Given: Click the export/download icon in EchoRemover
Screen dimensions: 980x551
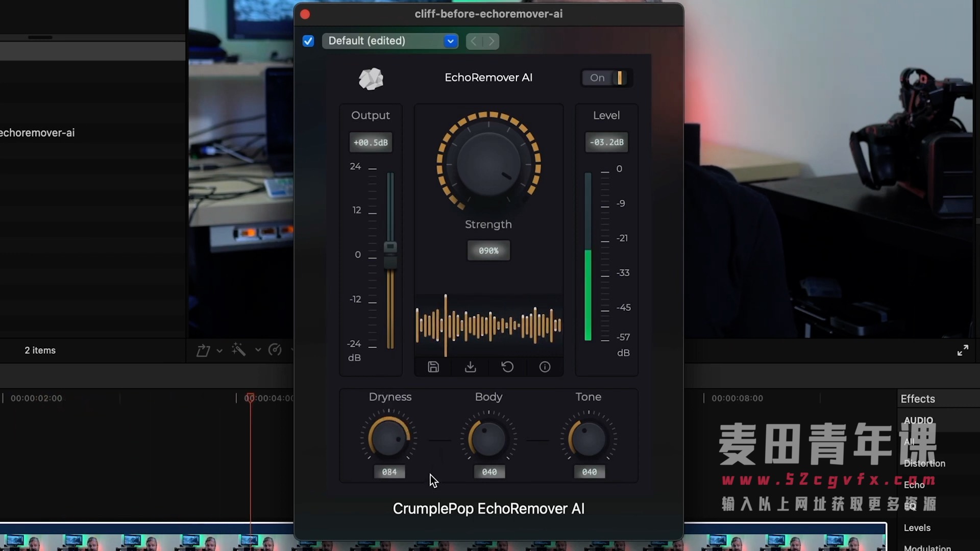Looking at the screenshot, I should point(470,366).
